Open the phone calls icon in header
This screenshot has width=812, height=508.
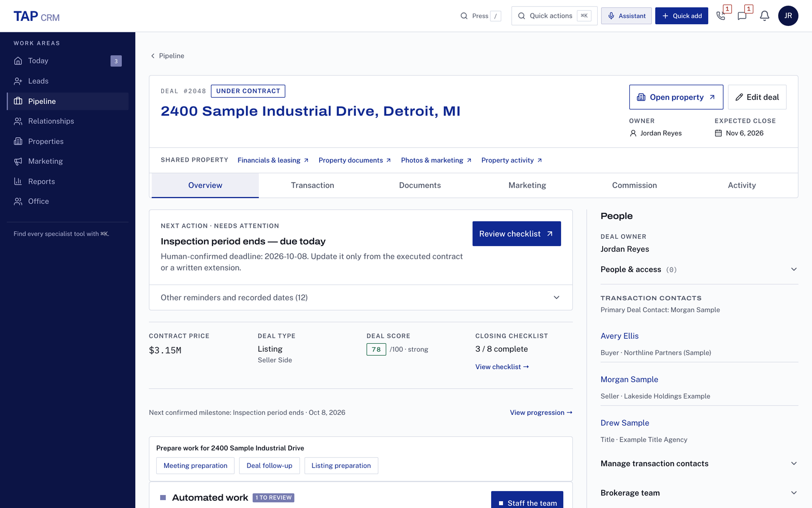pos(721,16)
